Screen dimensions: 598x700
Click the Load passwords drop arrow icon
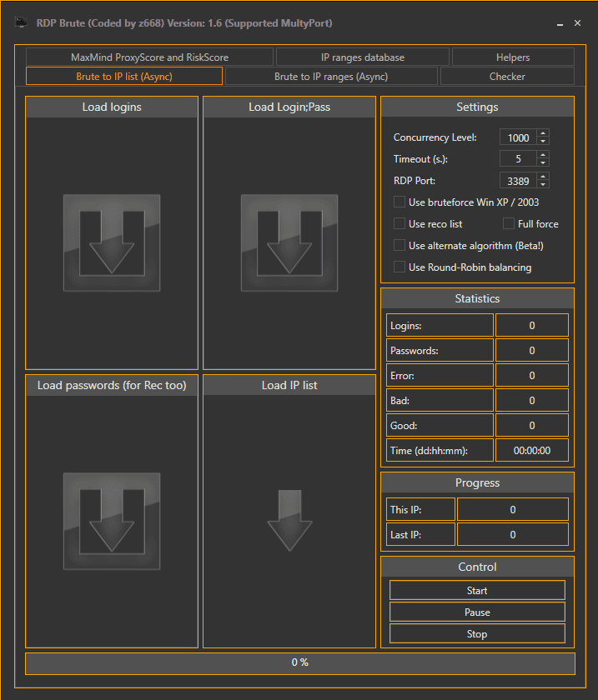112,522
